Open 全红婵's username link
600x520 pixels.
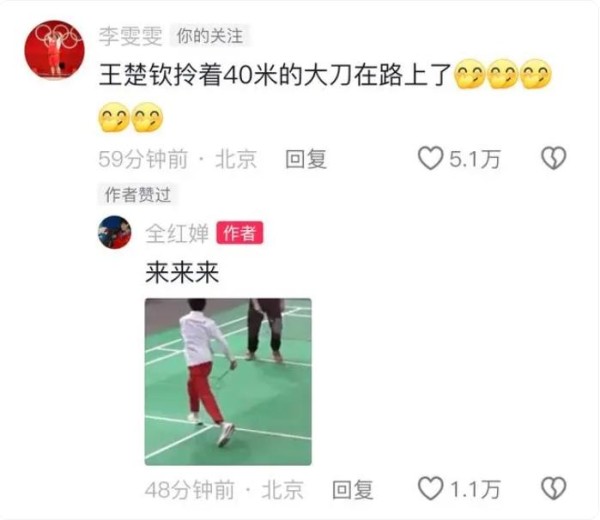click(177, 233)
